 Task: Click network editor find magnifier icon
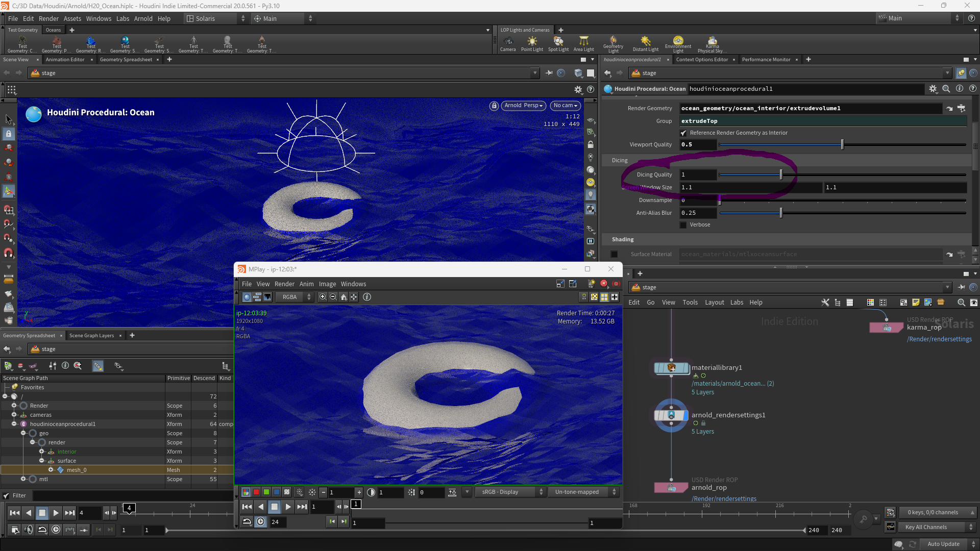pyautogui.click(x=961, y=303)
